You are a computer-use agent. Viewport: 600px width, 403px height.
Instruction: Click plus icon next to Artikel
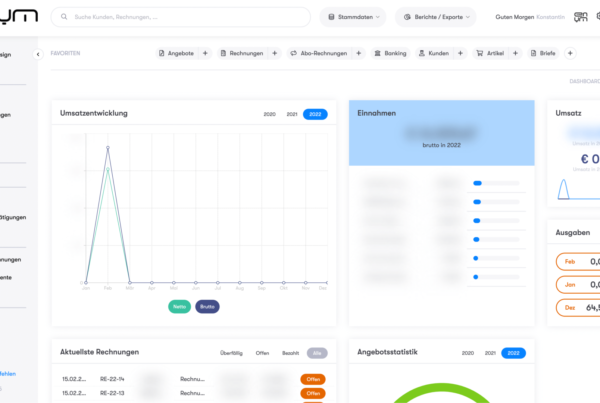(x=516, y=52)
